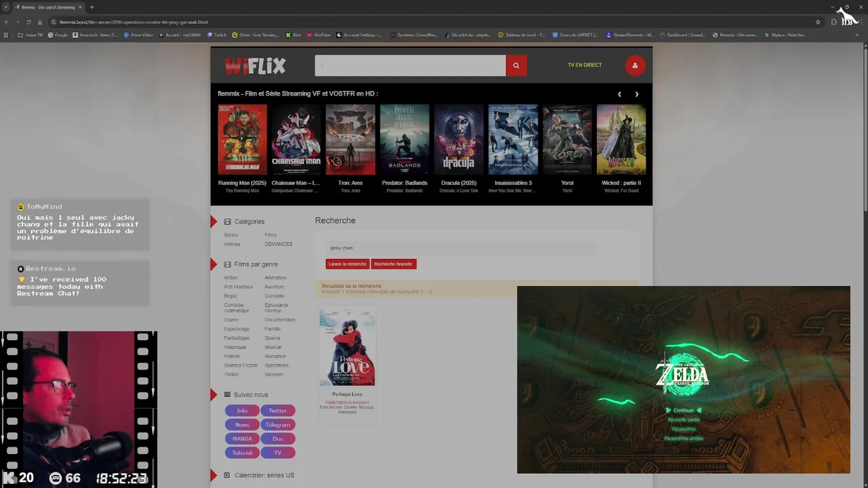Viewport: 868px width, 488px height.
Task: Open the tab search dropdown arrow
Action: click(5, 7)
